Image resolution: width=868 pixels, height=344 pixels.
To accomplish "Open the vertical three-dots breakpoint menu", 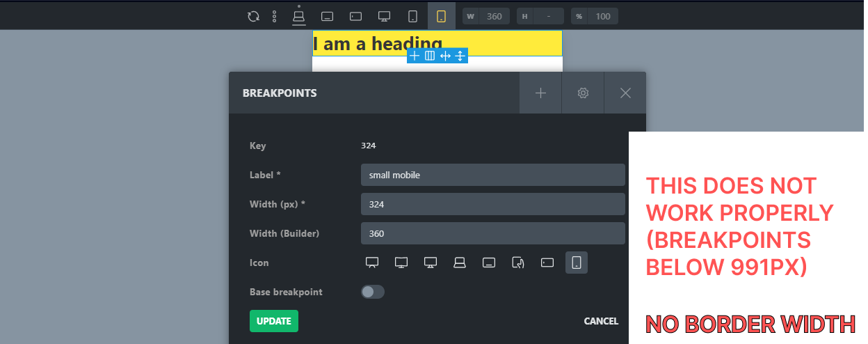I will coord(275,15).
